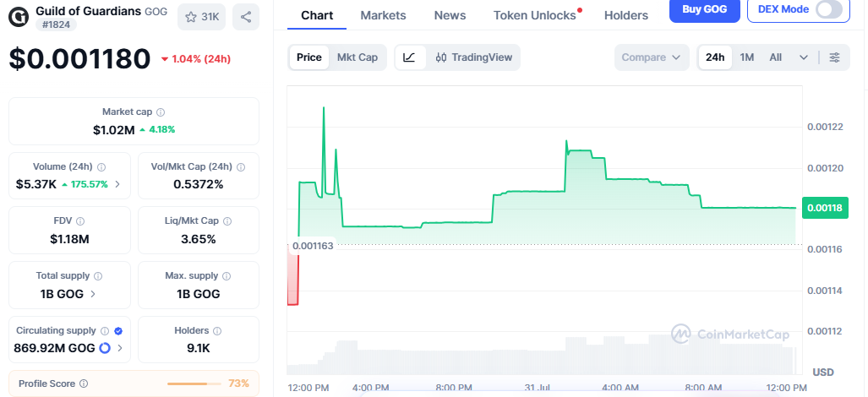Select the line chart icon
Image resolution: width=868 pixels, height=397 pixels.
410,57
